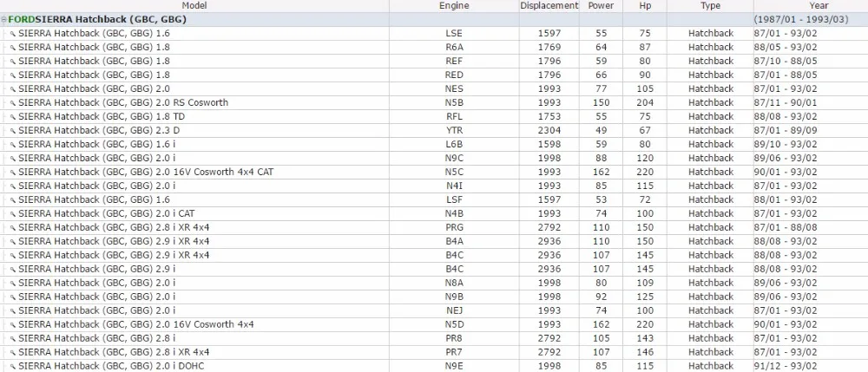868x372 pixels.
Task: Click the icon beside the N9C engine row
Action: pos(13,158)
